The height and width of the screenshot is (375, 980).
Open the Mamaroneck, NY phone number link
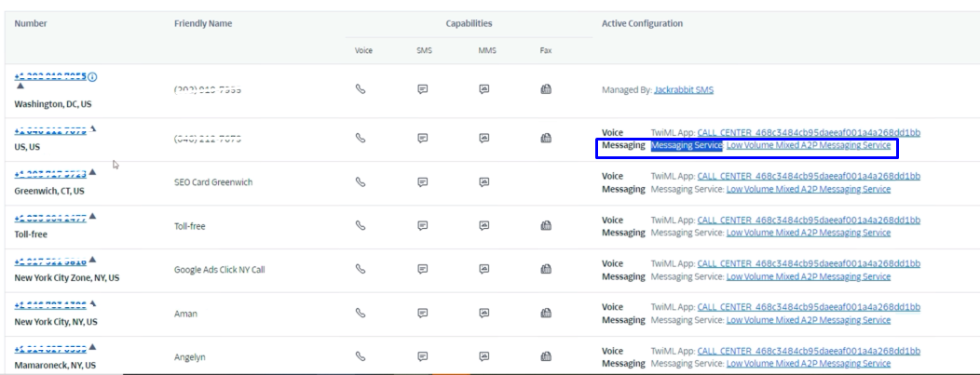point(50,350)
